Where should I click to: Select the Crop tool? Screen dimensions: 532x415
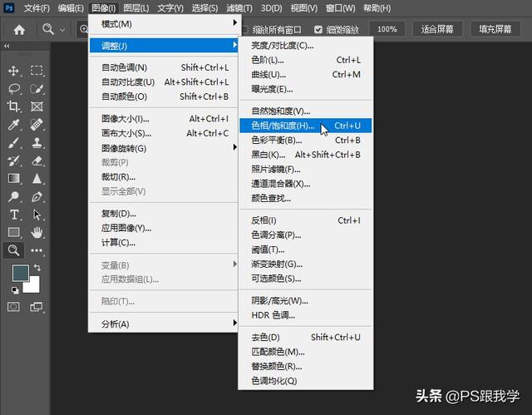tap(13, 106)
